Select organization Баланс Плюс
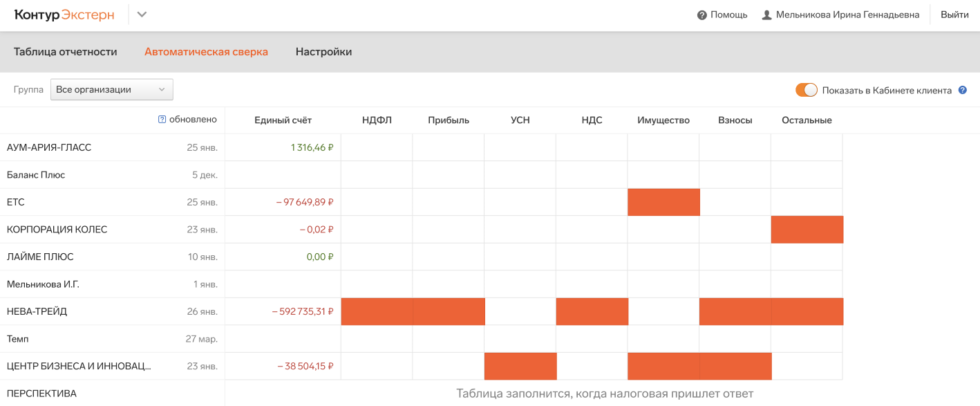The width and height of the screenshot is (980, 406). [36, 175]
